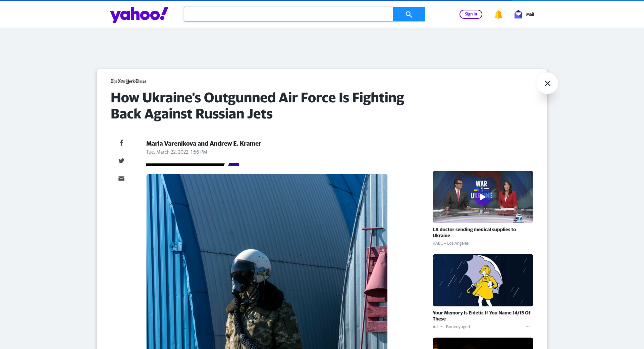This screenshot has width=644, height=349.
Task: Open 'Your Memory Is Eidetic' ad headline
Action: tap(481, 316)
